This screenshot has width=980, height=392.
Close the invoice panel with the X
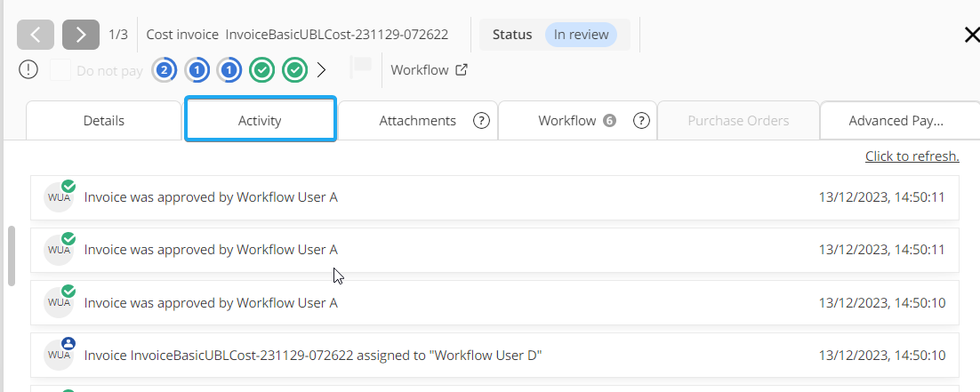(x=971, y=35)
